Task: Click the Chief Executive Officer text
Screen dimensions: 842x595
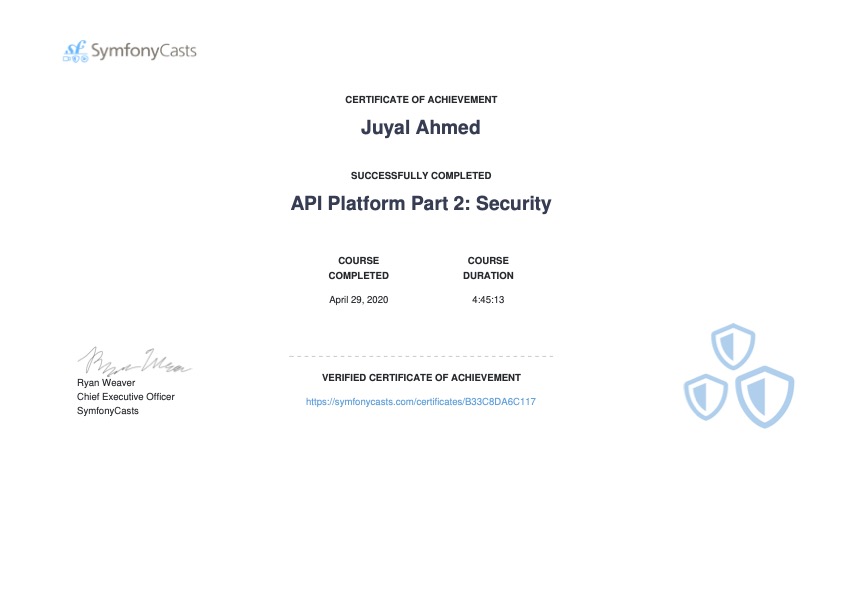Action: (x=126, y=397)
